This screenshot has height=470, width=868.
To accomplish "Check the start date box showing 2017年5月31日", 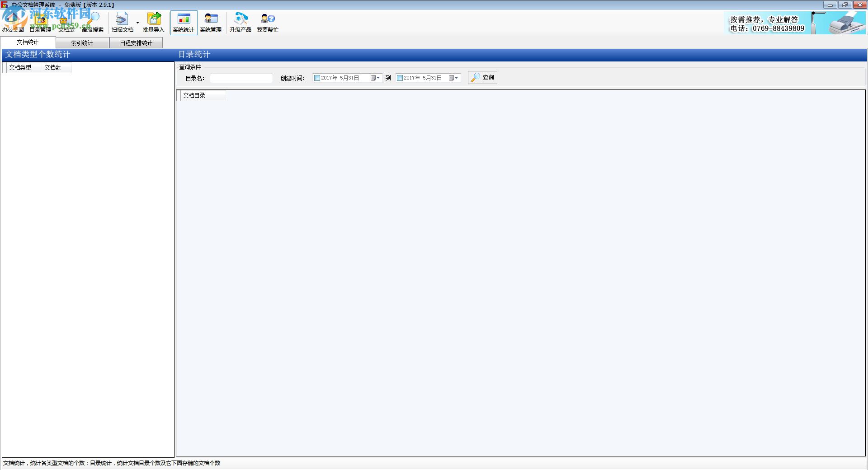I will point(317,78).
